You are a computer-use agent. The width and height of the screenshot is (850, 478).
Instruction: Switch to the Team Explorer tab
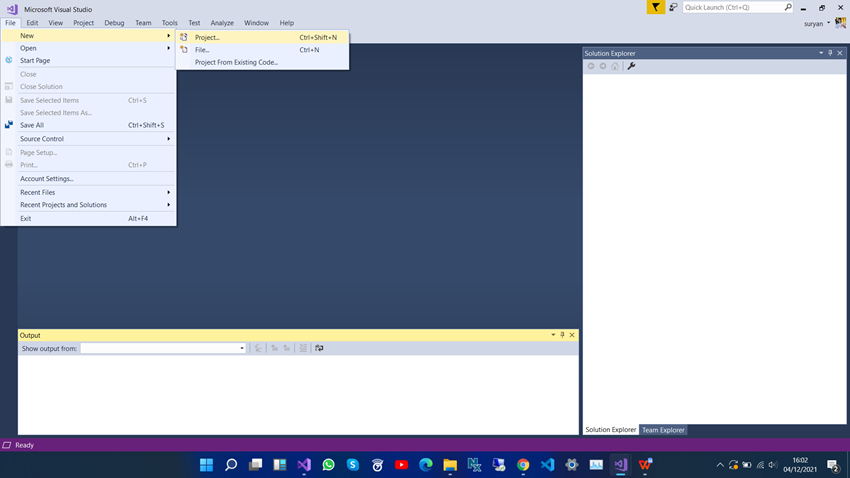[x=663, y=430]
